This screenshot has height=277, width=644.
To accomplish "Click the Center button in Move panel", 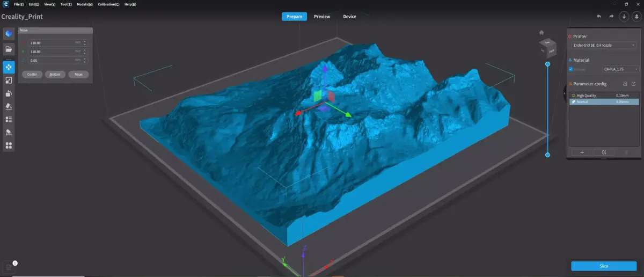I will pyautogui.click(x=32, y=74).
